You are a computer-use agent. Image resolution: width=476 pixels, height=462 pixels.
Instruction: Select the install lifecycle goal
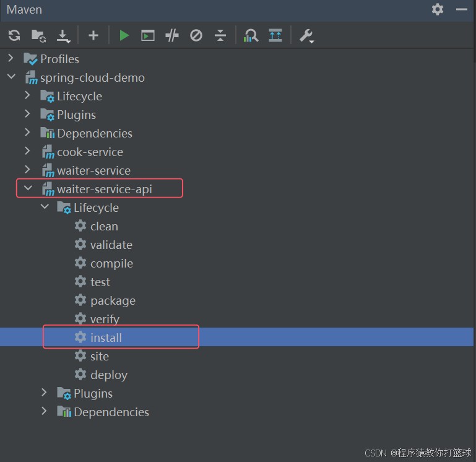[237, 337]
